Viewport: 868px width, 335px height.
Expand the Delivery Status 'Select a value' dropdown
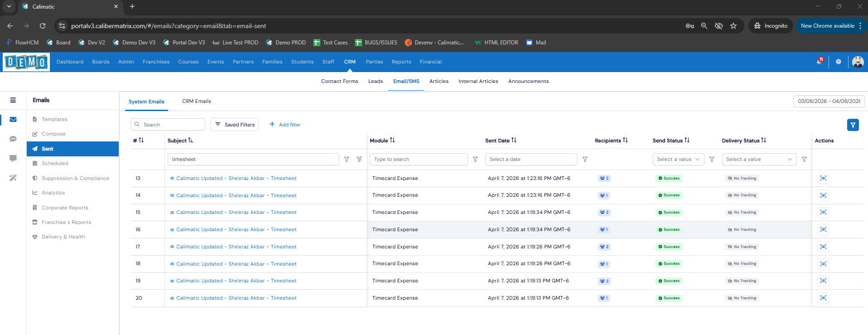pos(759,160)
